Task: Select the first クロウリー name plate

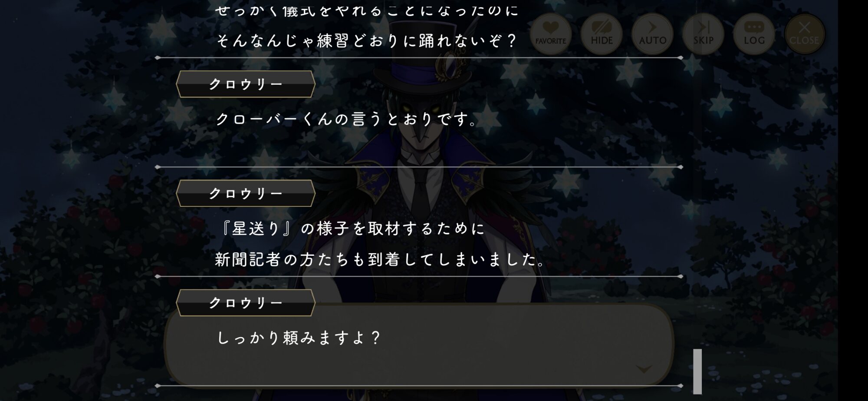Action: pyautogui.click(x=246, y=84)
